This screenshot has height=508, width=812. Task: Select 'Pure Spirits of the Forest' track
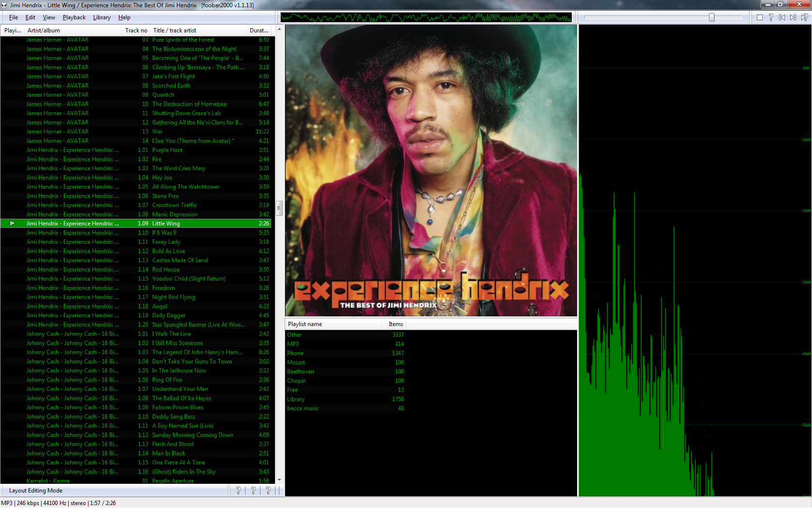(136, 40)
